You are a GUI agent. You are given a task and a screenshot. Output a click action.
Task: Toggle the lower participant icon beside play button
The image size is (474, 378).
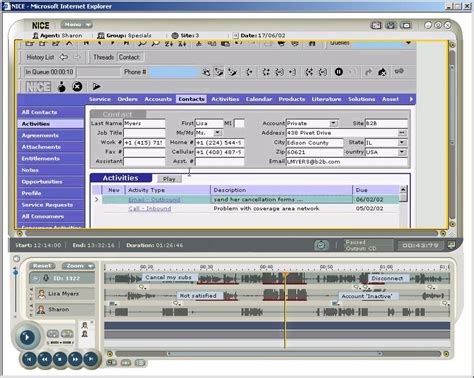tap(85, 334)
